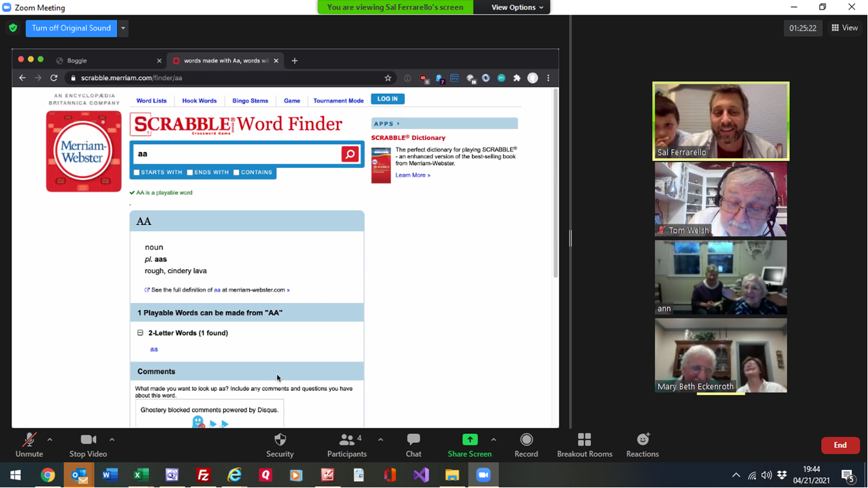The width and height of the screenshot is (868, 488).
Task: Open the Bingo Stems menu item
Action: coord(250,100)
